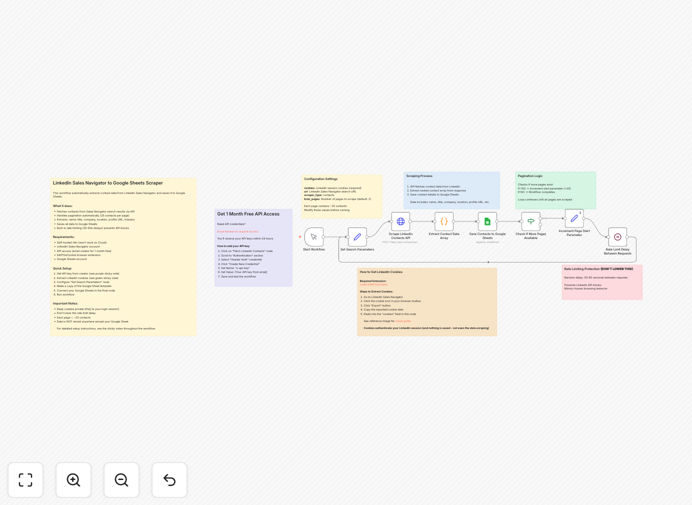This screenshot has width=692, height=505.
Task: Open the red extension link under Required Extension
Action: (373, 284)
